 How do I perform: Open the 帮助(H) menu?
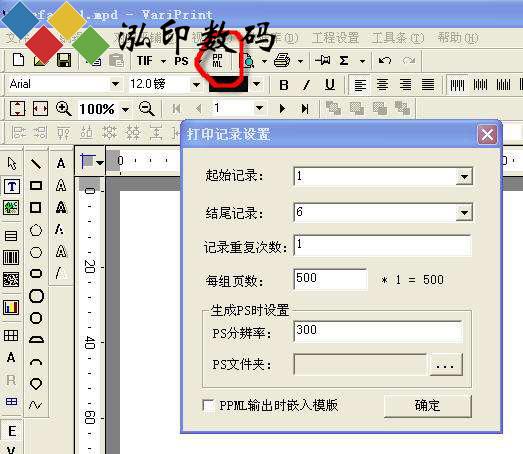(x=458, y=38)
